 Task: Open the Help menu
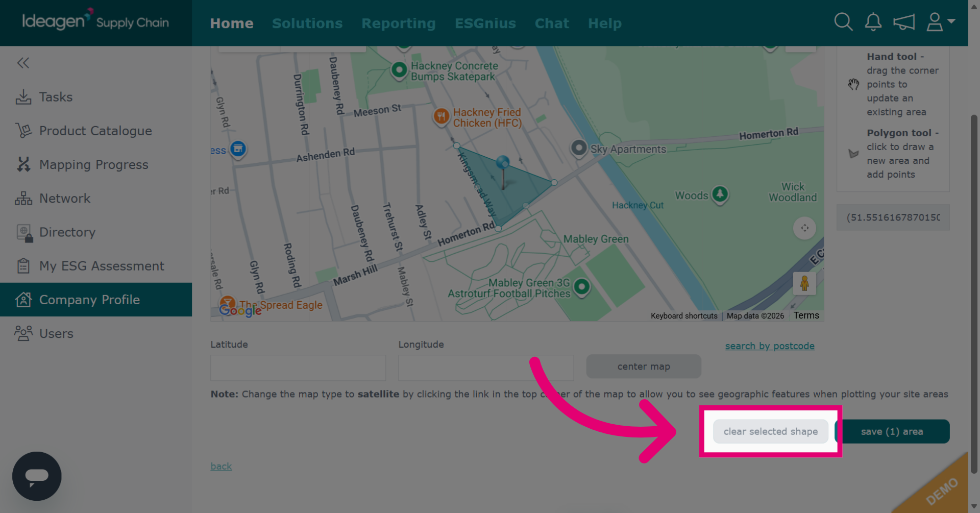point(605,23)
